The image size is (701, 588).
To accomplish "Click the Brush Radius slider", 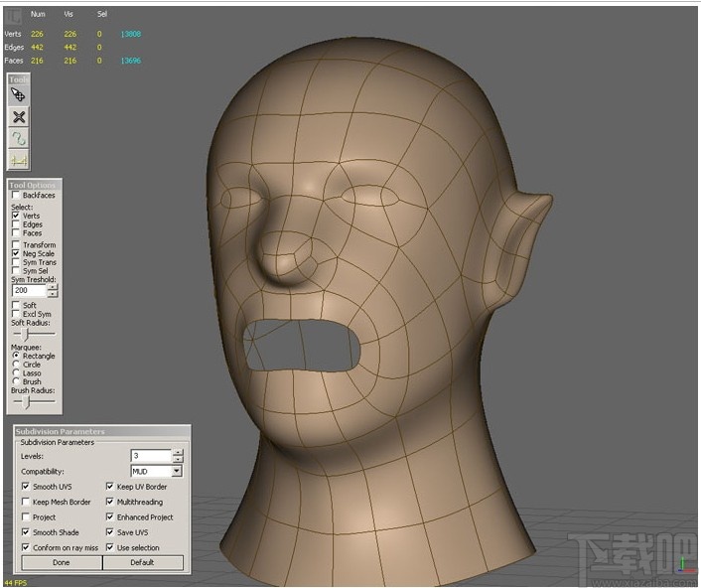I will [x=26, y=401].
